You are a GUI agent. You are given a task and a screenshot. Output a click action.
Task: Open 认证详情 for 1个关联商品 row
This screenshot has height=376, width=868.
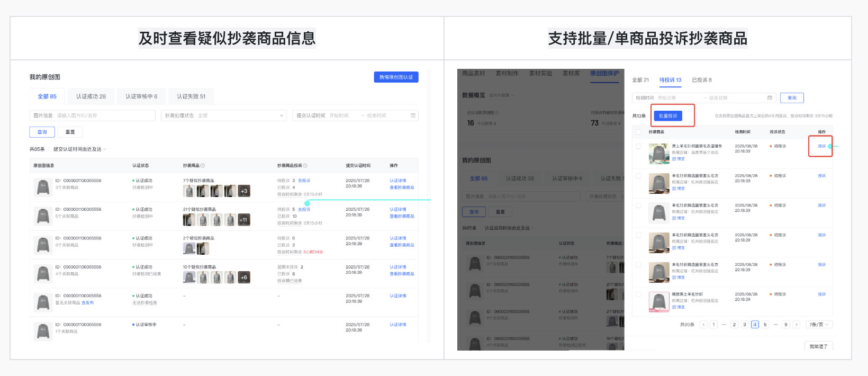(398, 325)
